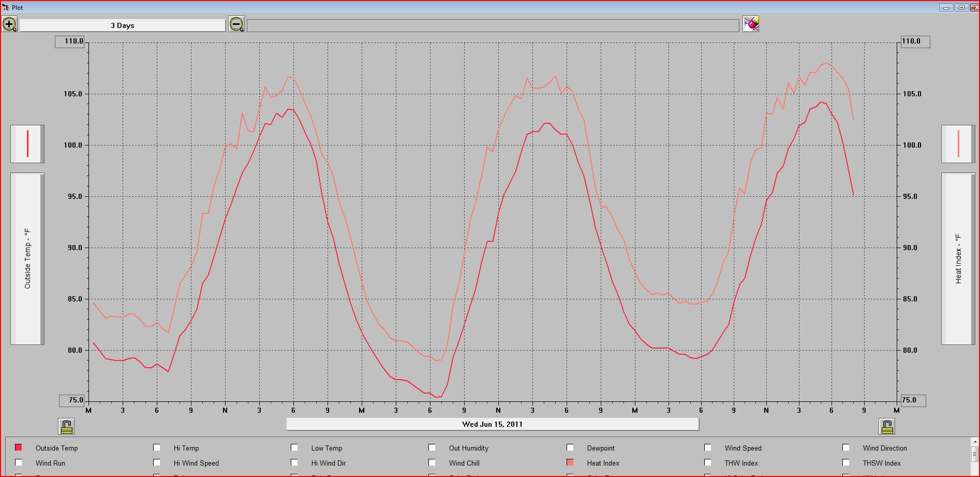Open the 3 Days time span selector
This screenshot has height=477, width=980.
click(123, 25)
